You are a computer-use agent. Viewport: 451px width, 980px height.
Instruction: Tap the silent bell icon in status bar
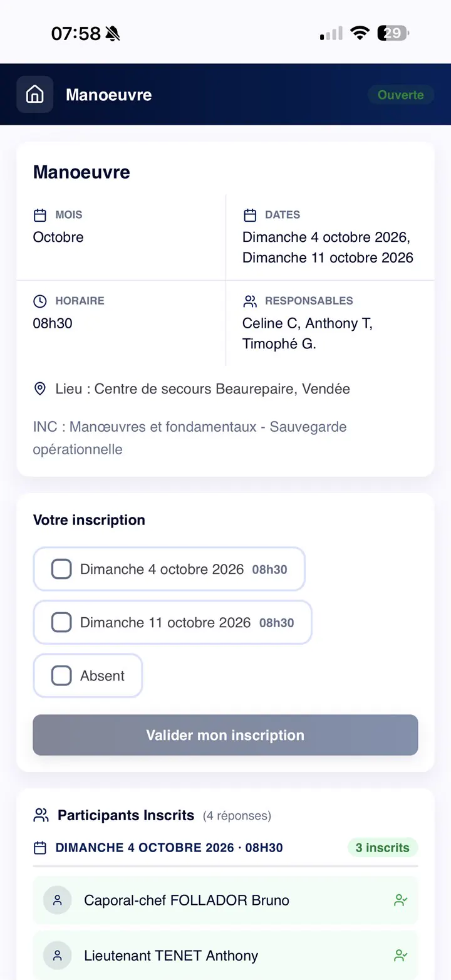[x=113, y=34]
